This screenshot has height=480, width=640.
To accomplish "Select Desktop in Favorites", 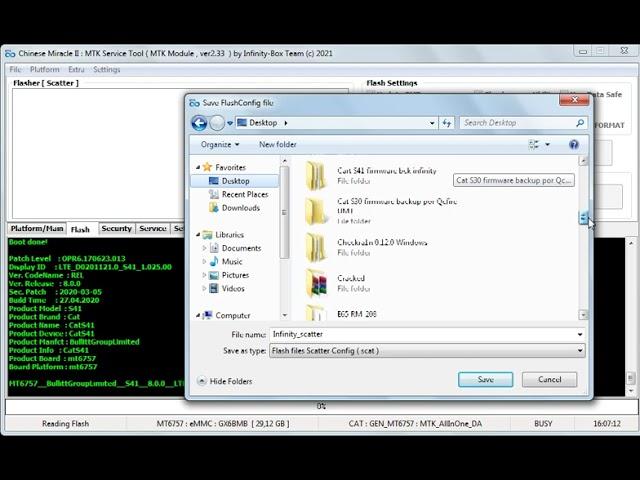I will [234, 181].
